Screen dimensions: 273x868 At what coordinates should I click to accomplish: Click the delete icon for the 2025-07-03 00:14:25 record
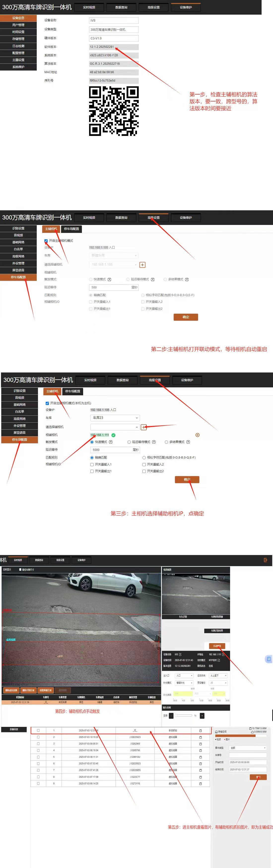pos(201,783)
